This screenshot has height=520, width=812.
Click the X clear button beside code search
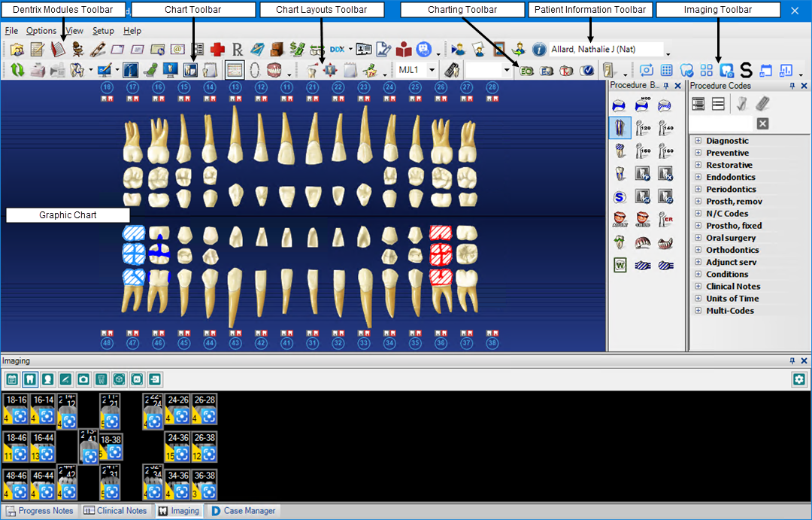762,123
